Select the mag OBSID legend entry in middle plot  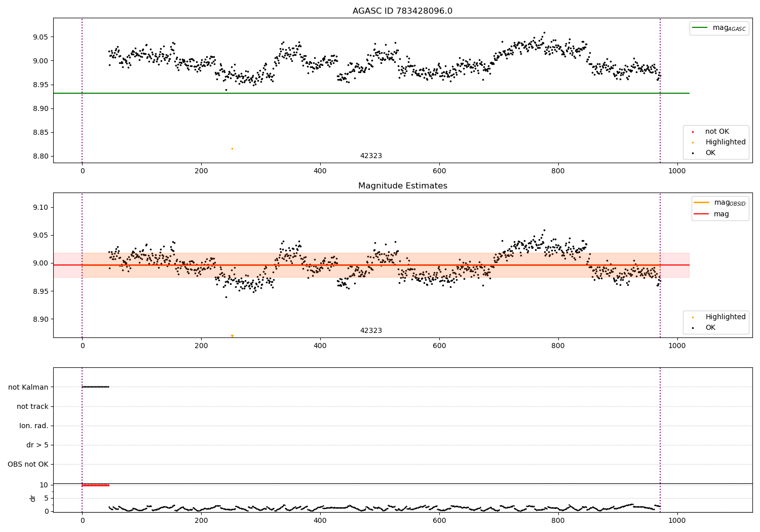coord(719,203)
